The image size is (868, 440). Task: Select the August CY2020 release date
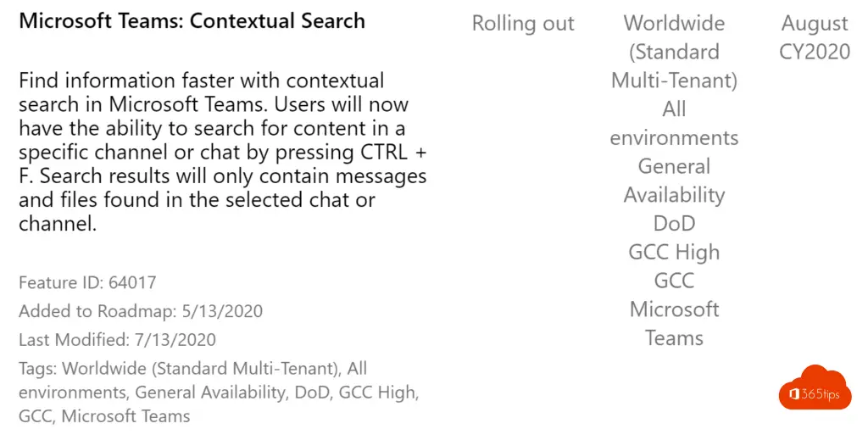[815, 37]
